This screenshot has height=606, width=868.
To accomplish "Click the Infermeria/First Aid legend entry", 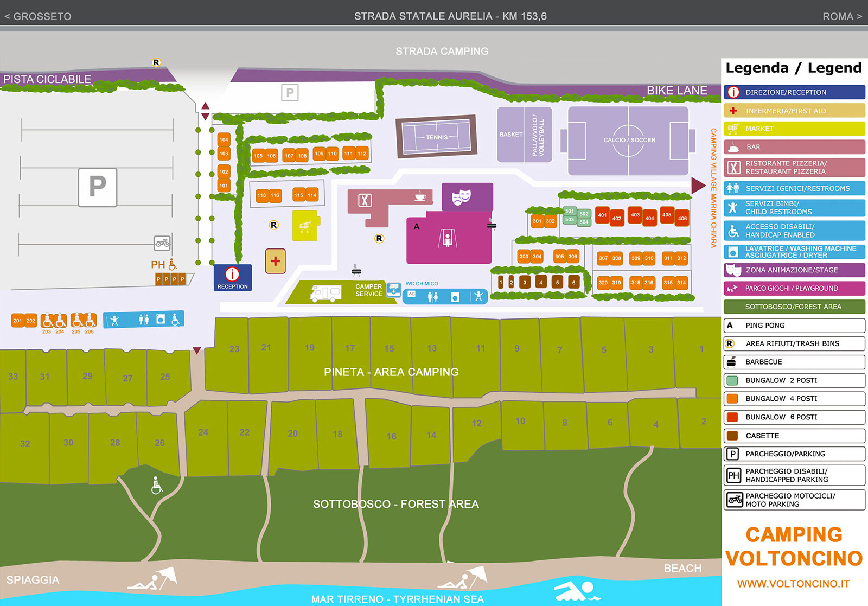I will click(794, 111).
